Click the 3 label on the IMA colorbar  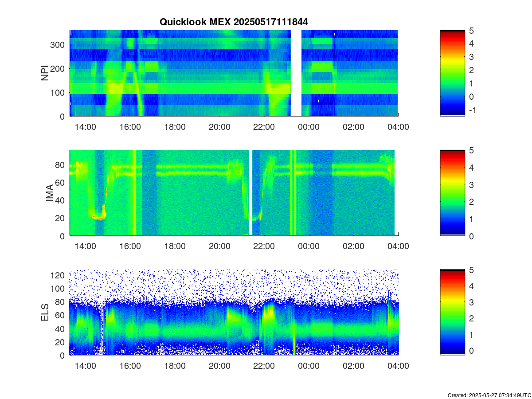[471, 184]
